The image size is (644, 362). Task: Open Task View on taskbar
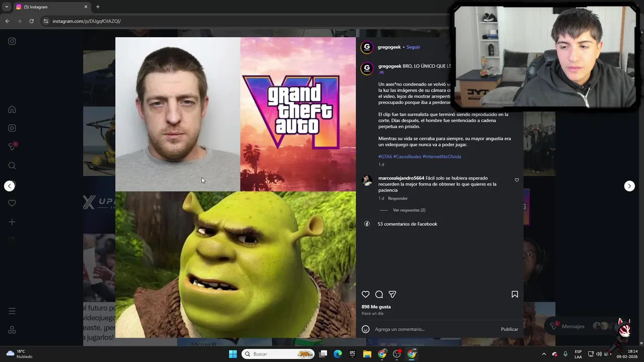[324, 354]
